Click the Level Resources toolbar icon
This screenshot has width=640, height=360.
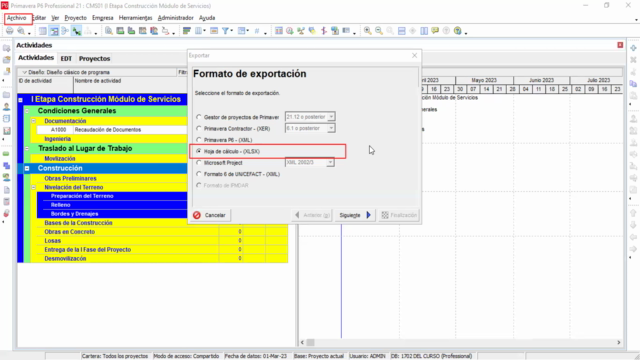tap(301, 31)
